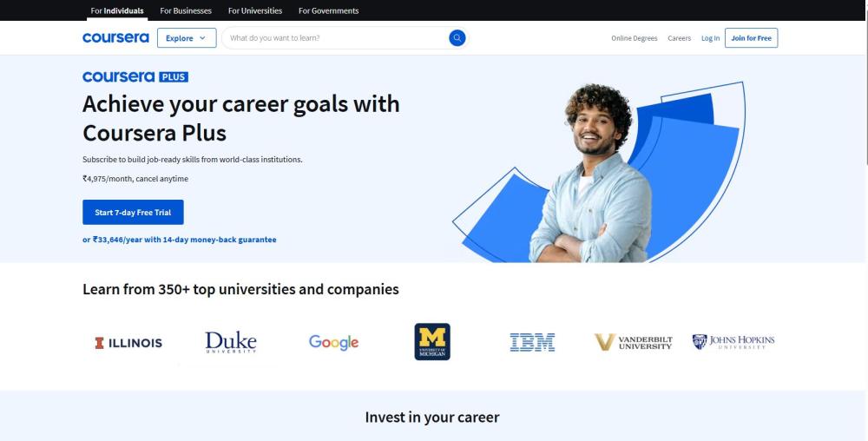The image size is (868, 441).
Task: Open the For Governments tab
Action: [x=328, y=10]
